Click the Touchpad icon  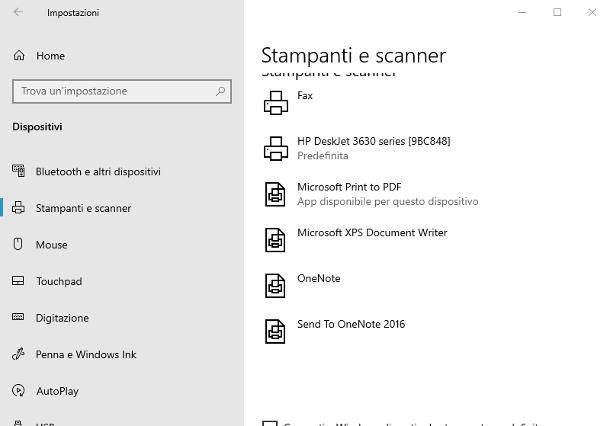18,280
